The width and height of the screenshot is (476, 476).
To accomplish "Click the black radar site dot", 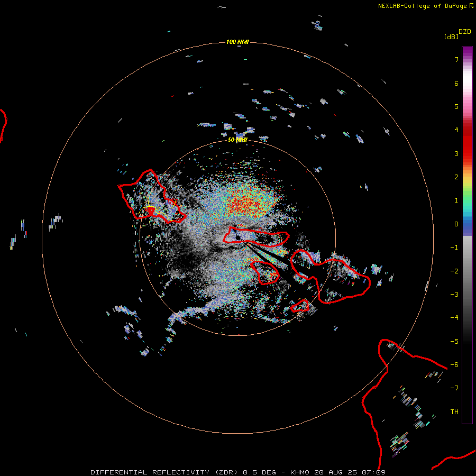I will coord(239,237).
